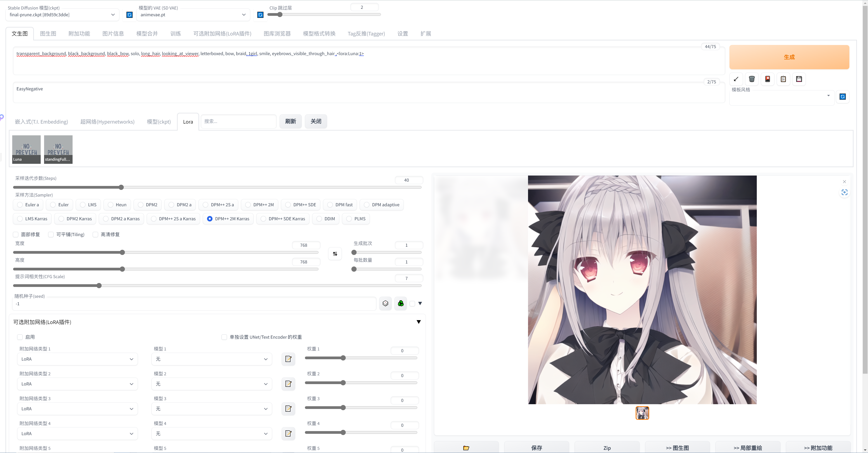Swap width and height values
Viewport: 868px width, 453px height.
[x=335, y=254]
